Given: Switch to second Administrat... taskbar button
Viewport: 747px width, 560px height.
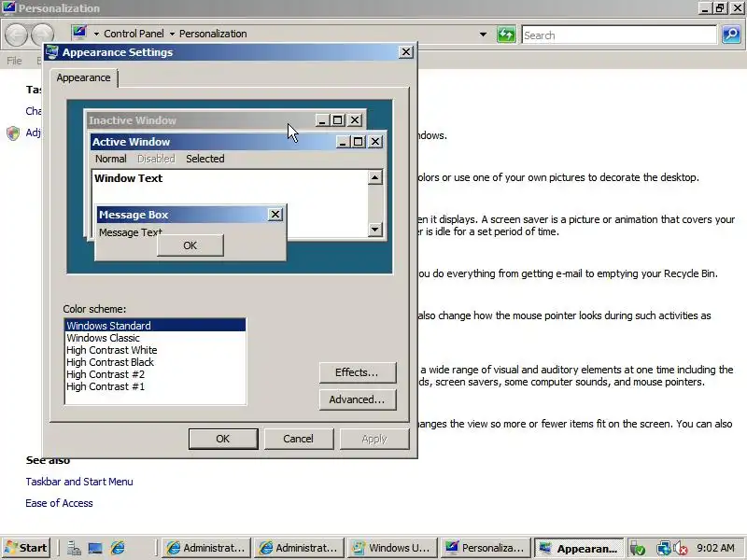Looking at the screenshot, I should pos(299,548).
